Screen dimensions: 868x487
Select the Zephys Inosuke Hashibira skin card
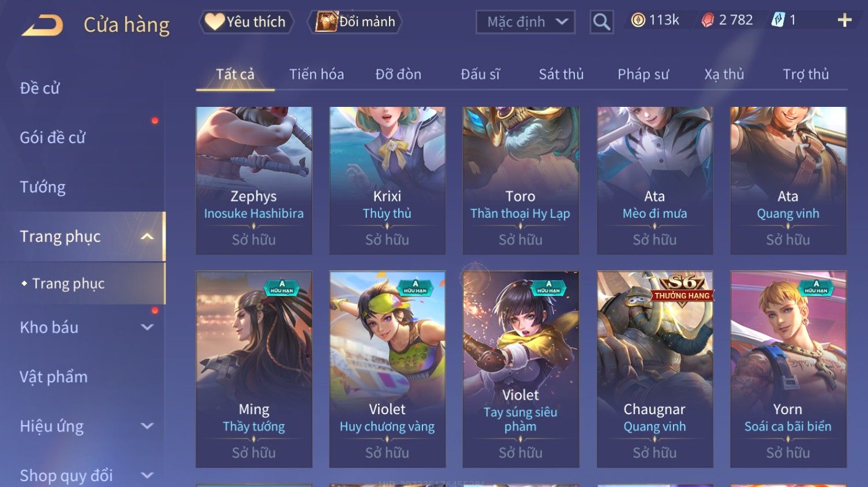[x=254, y=180]
